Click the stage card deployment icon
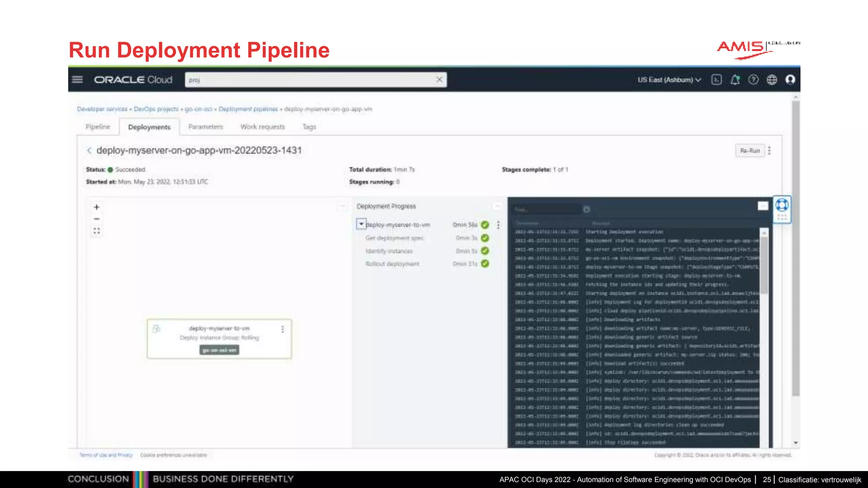The image size is (868, 488). [156, 329]
